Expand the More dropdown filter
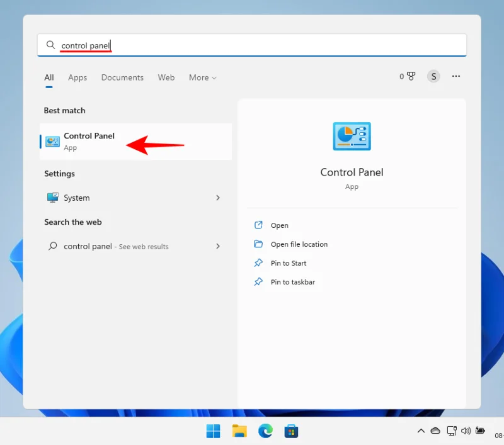This screenshot has height=445, width=504. pos(202,77)
